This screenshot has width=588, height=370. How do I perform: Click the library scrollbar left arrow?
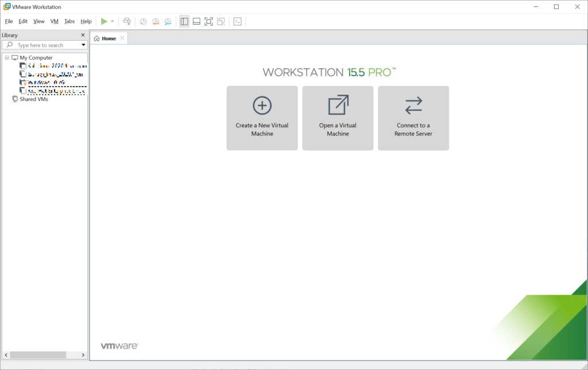click(6, 355)
